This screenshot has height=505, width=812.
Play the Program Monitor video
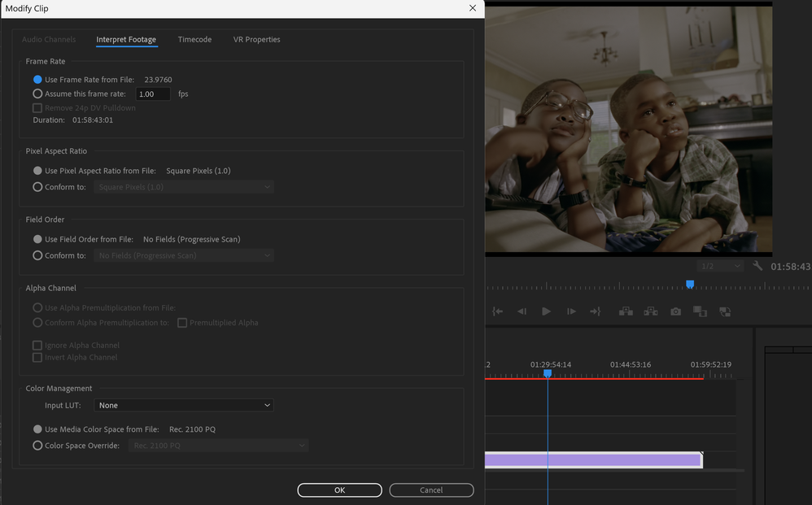pyautogui.click(x=546, y=311)
